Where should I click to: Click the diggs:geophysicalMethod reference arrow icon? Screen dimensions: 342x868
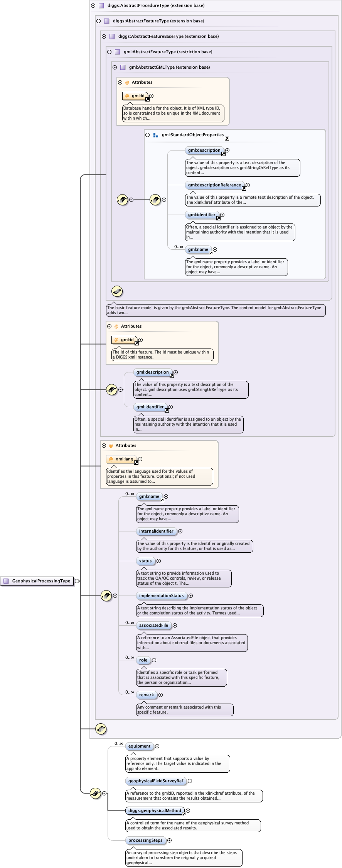tap(184, 814)
